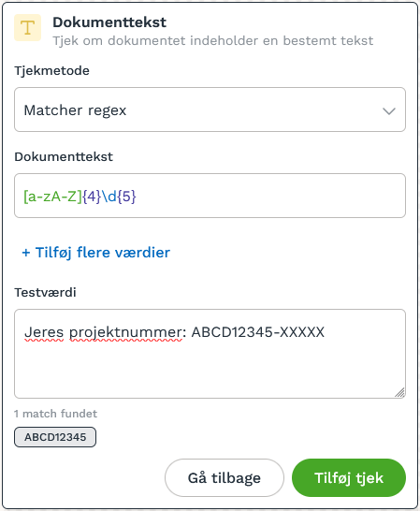The image size is (420, 511).
Task: Click the yellow T document text icon
Action: [28, 28]
